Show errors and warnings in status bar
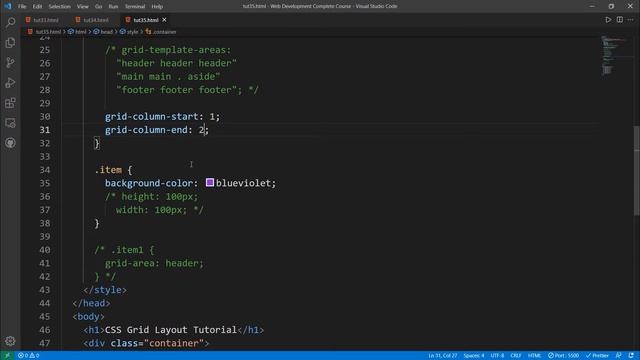Image resolution: width=640 pixels, height=360 pixels. (29, 356)
